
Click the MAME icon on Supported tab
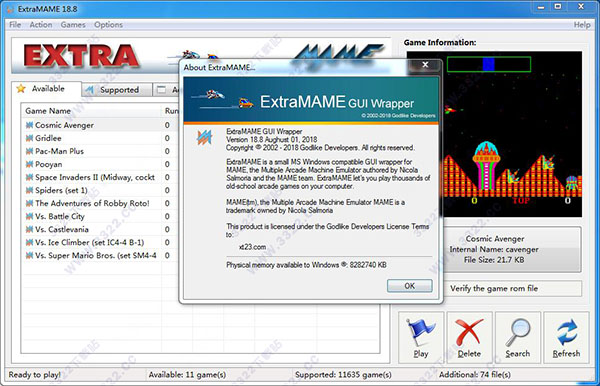[x=90, y=90]
